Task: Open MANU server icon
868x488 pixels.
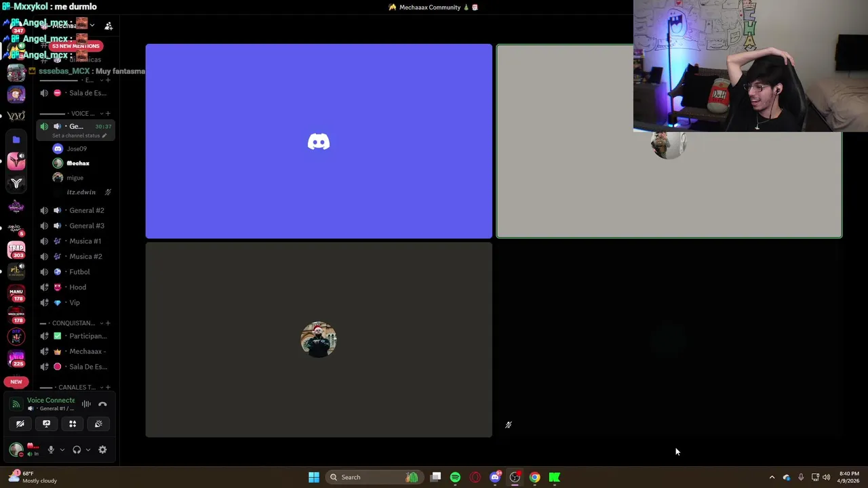Action: pyautogui.click(x=16, y=293)
